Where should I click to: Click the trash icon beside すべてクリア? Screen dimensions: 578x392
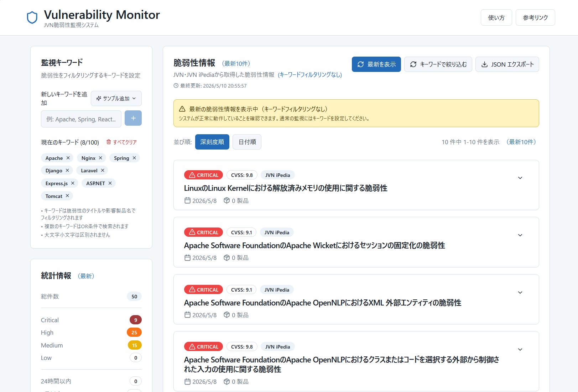(109, 142)
